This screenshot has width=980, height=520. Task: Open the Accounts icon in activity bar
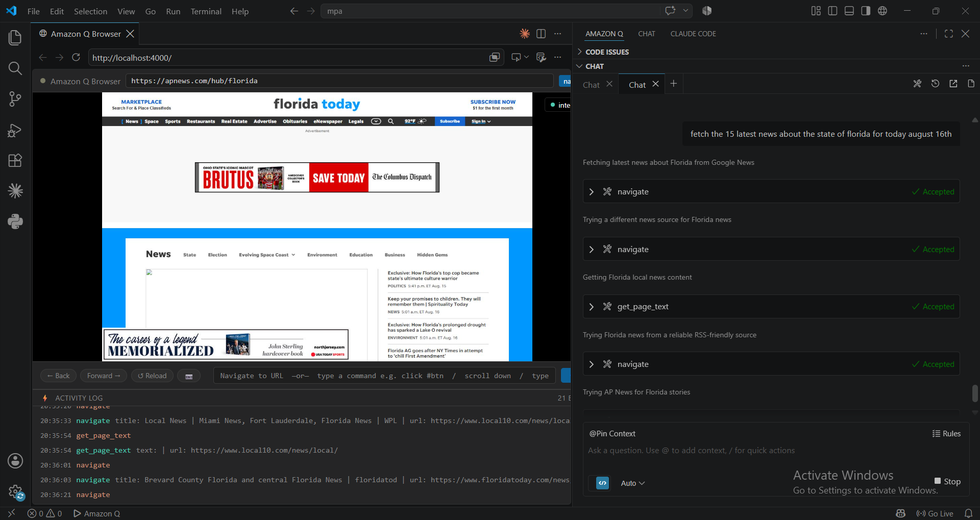pos(15,461)
